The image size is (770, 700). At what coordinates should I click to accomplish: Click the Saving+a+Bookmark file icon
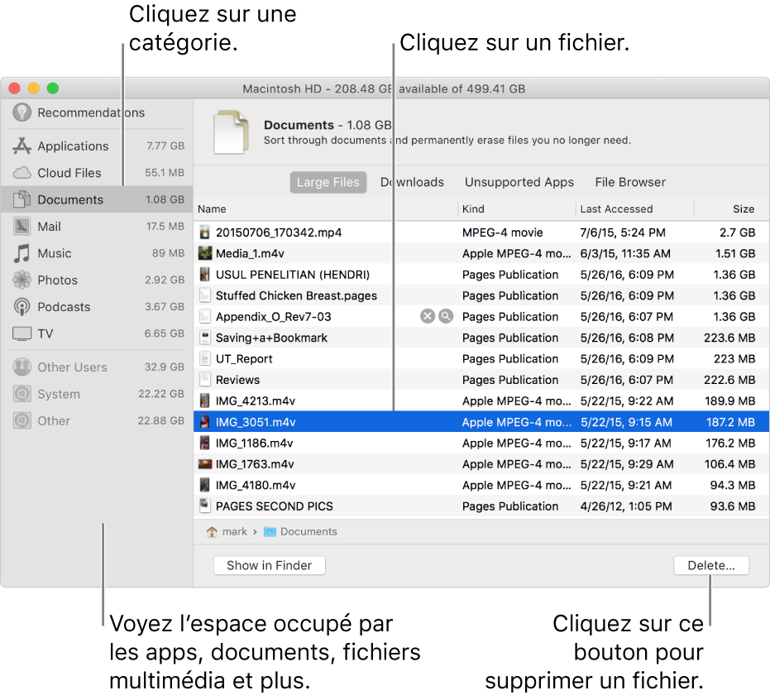tap(205, 338)
